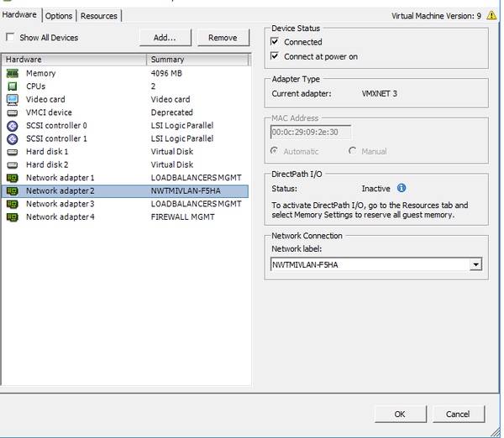This screenshot has width=504, height=438.
Task: Click the Hard disk 2 icon
Action: pyautogui.click(x=13, y=165)
